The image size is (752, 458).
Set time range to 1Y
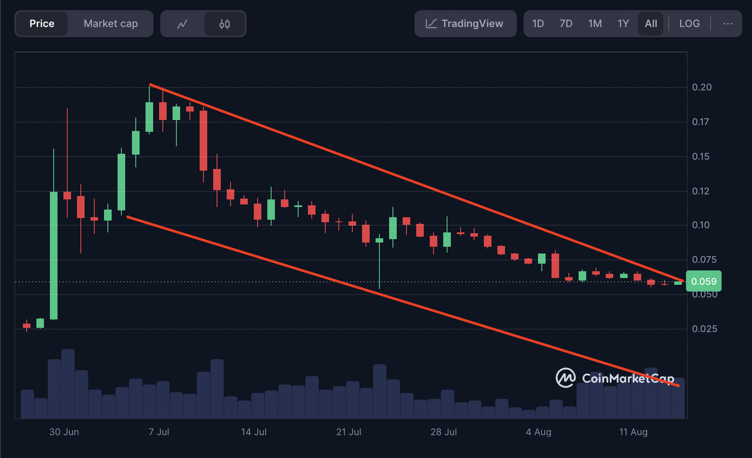coord(623,24)
